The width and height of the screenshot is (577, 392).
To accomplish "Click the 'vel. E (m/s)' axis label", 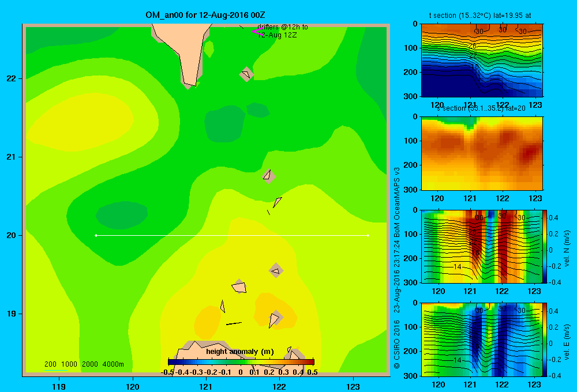I will (567, 342).
